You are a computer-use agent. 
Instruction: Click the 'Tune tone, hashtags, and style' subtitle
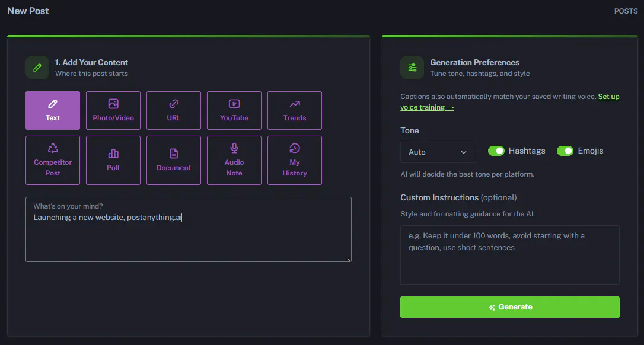480,74
